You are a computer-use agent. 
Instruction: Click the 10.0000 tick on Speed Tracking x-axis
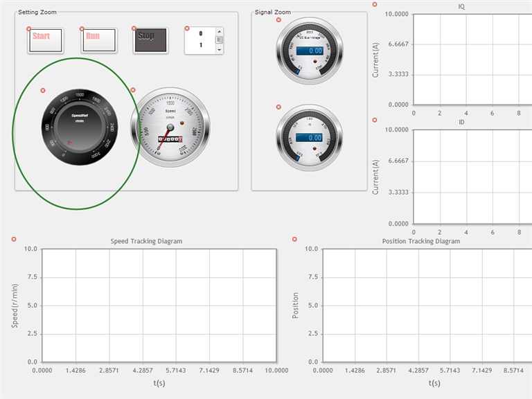tap(276, 371)
